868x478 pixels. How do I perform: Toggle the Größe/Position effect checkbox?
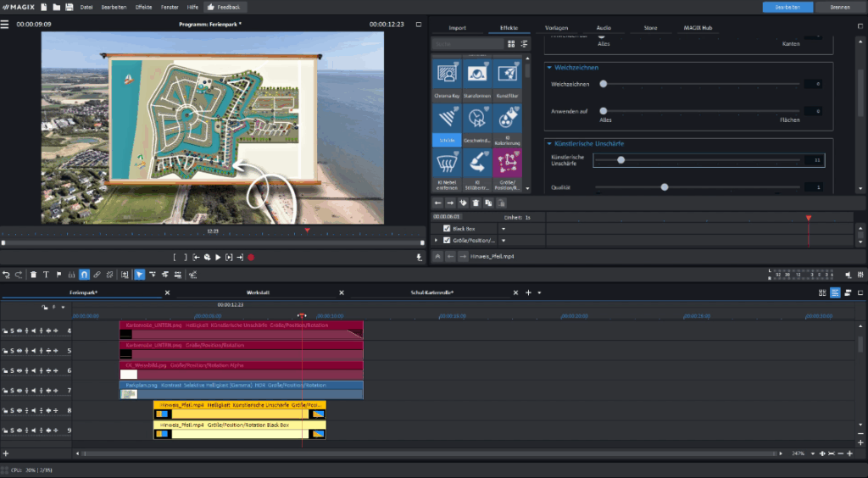(447, 241)
